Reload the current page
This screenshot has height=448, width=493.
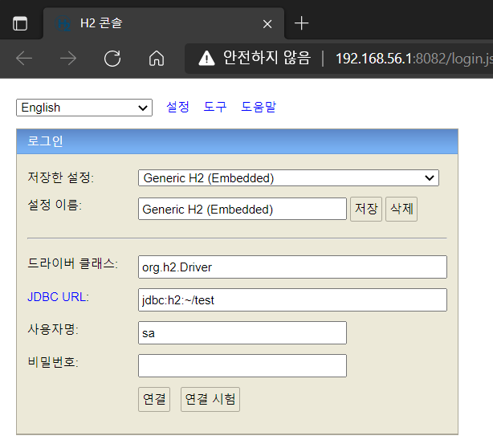click(x=112, y=59)
